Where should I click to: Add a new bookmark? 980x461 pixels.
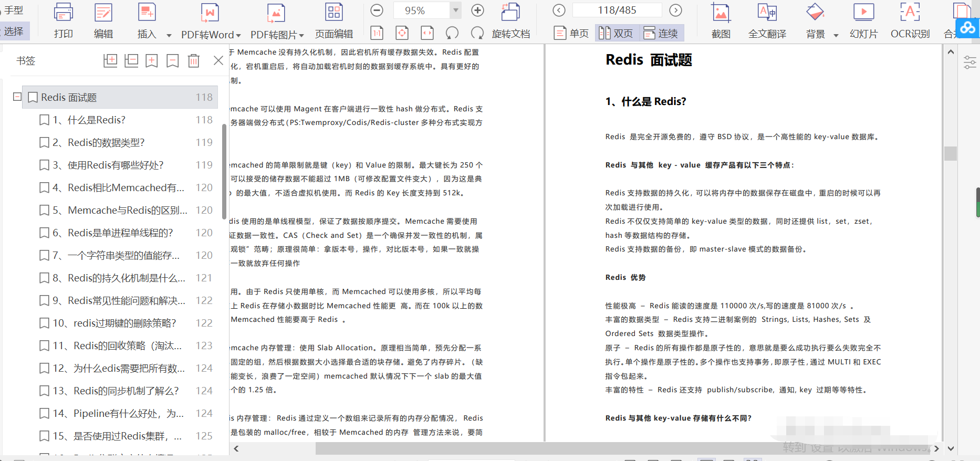coord(152,61)
